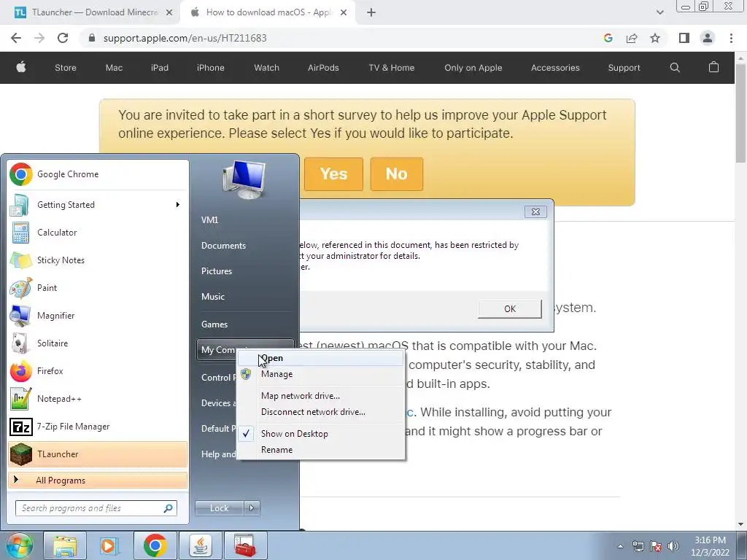Click No on the survey banner
Viewport: 747px width, 560px height.
pos(396,174)
